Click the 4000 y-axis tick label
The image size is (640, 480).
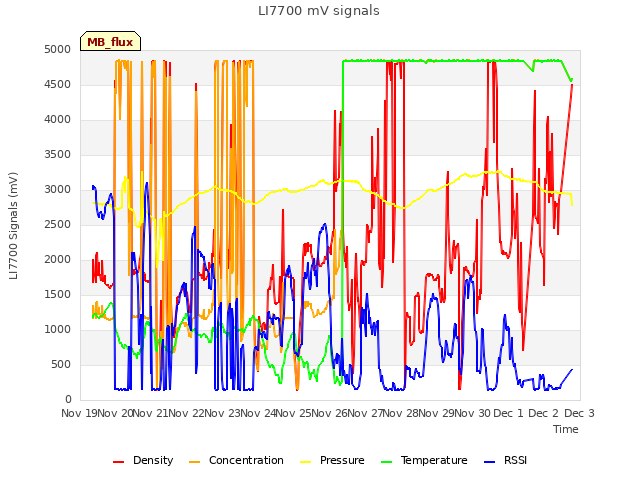[x=58, y=120]
